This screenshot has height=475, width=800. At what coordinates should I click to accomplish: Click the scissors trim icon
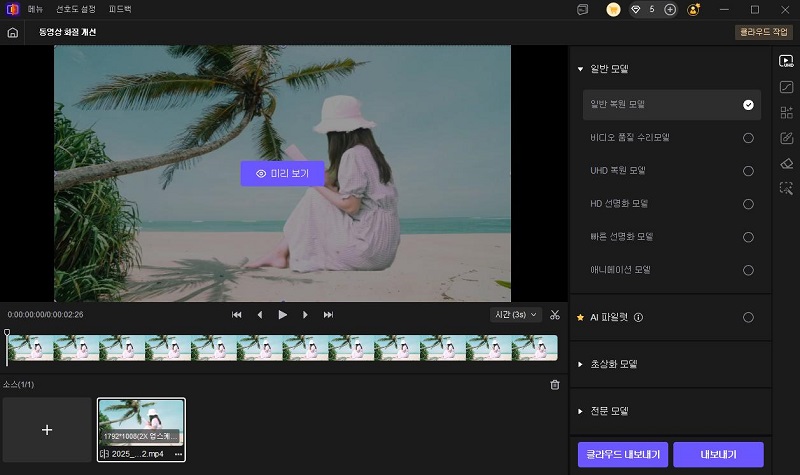pos(555,315)
